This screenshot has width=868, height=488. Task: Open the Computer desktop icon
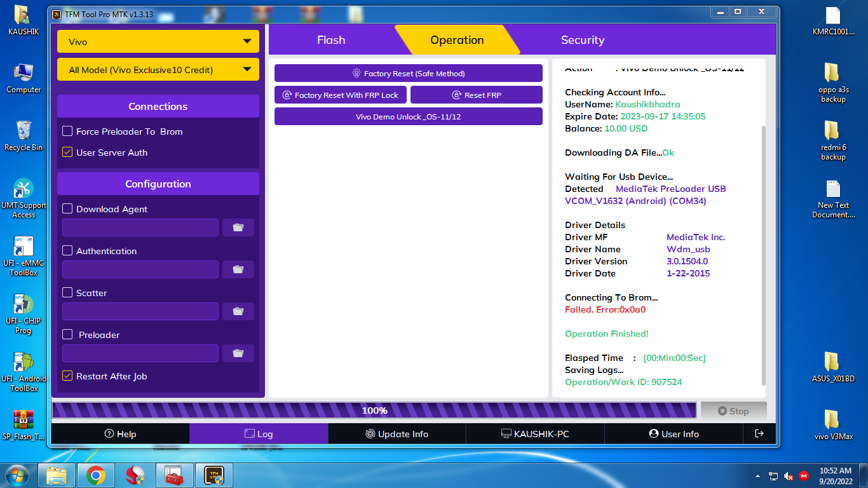24,78
